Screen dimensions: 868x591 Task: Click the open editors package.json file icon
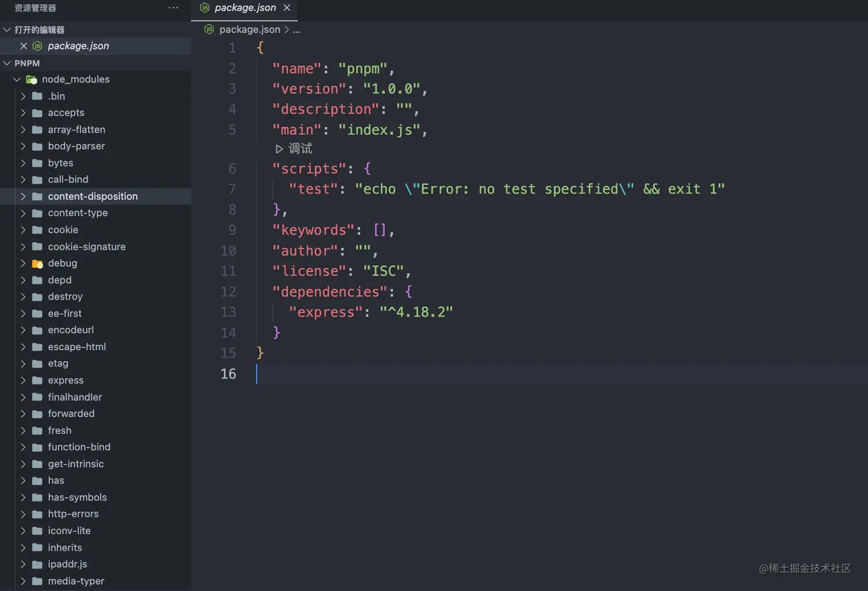pyautogui.click(x=37, y=46)
